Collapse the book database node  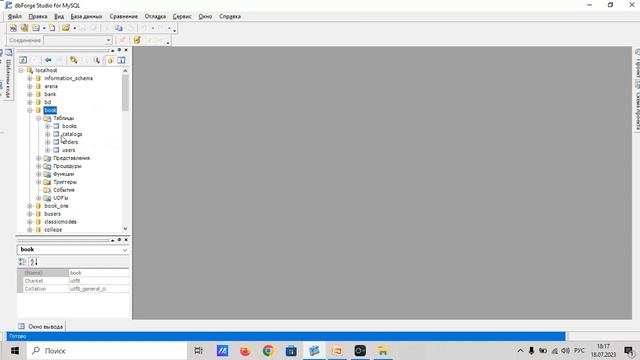pyautogui.click(x=30, y=110)
